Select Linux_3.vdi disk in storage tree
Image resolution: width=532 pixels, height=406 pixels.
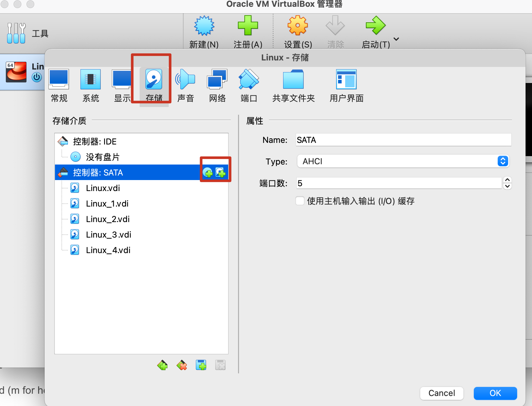click(x=142, y=234)
